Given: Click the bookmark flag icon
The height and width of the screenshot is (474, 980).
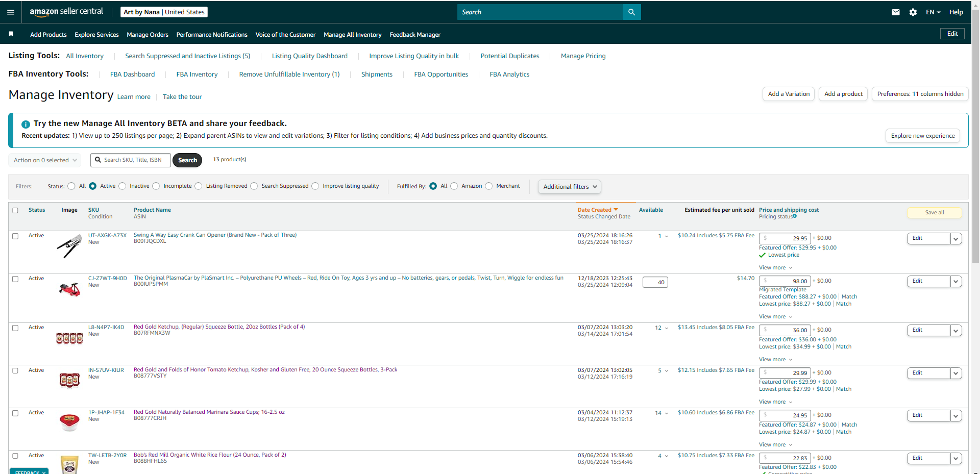Looking at the screenshot, I should [x=11, y=34].
